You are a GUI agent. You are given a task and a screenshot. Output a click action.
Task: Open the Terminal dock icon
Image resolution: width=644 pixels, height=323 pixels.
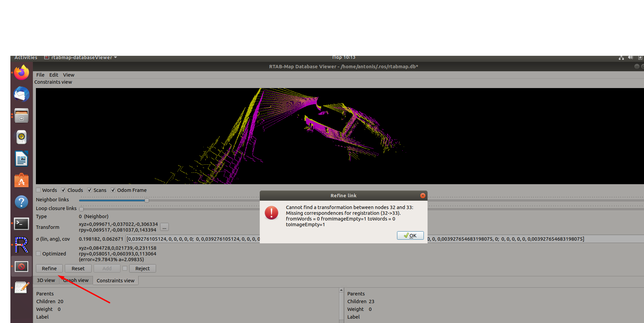coord(21,224)
